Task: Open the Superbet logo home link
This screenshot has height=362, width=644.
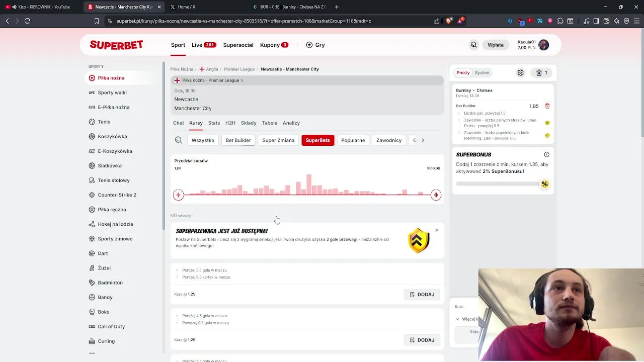Action: click(x=116, y=45)
